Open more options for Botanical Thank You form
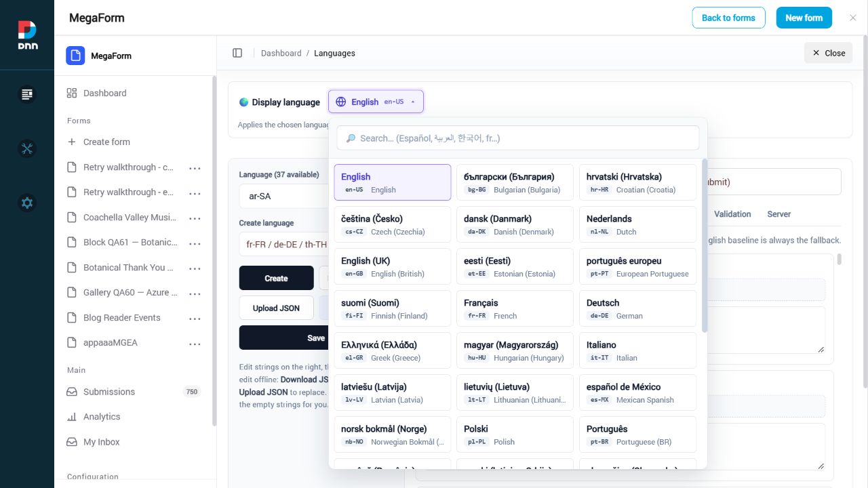The height and width of the screenshot is (488, 868). (195, 268)
